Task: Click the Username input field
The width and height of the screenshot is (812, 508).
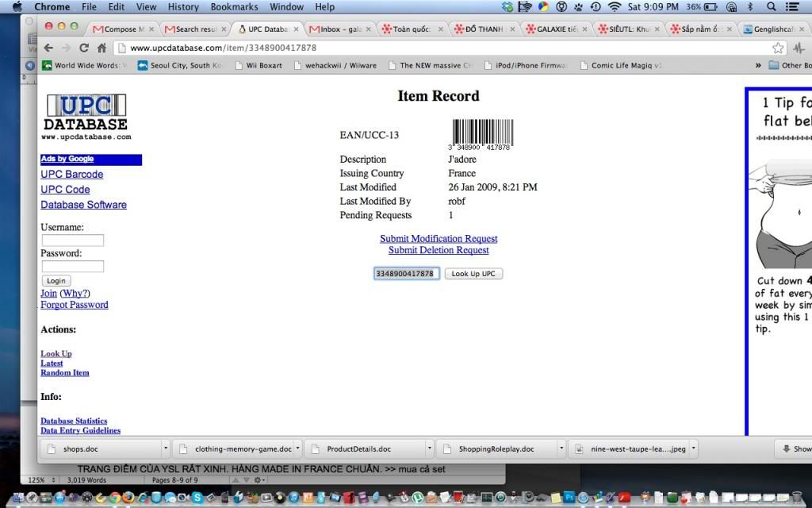Action: click(x=72, y=241)
